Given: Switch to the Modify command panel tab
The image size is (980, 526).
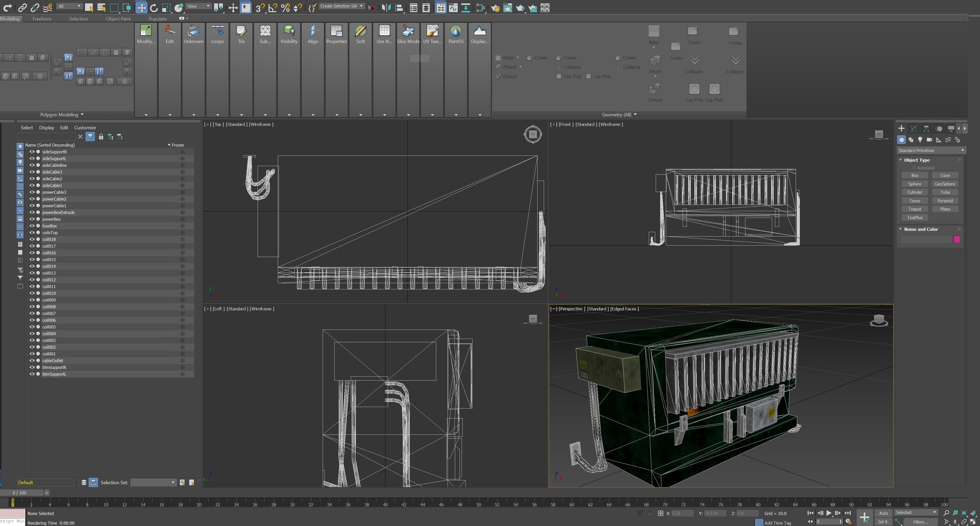Looking at the screenshot, I should coord(914,129).
